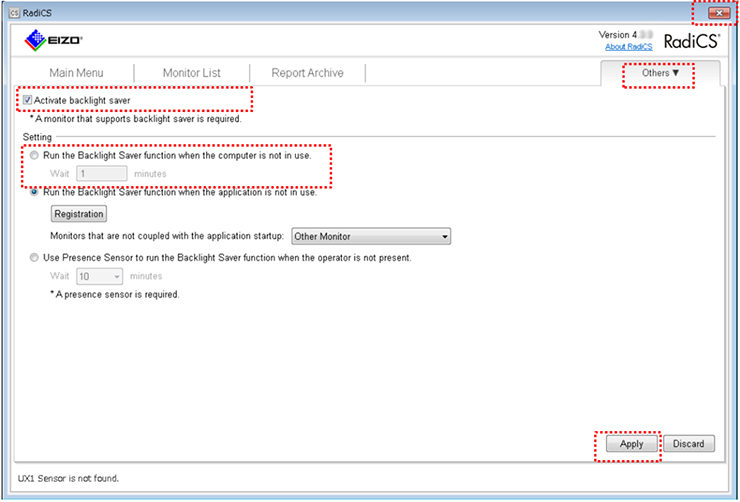Image resolution: width=740 pixels, height=502 pixels.
Task: Click the Apply button
Action: coord(631,444)
